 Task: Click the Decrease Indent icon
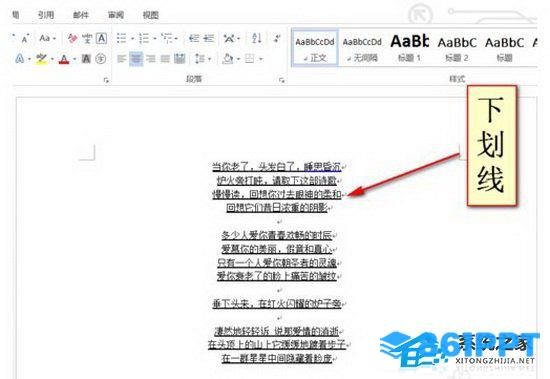(x=194, y=38)
